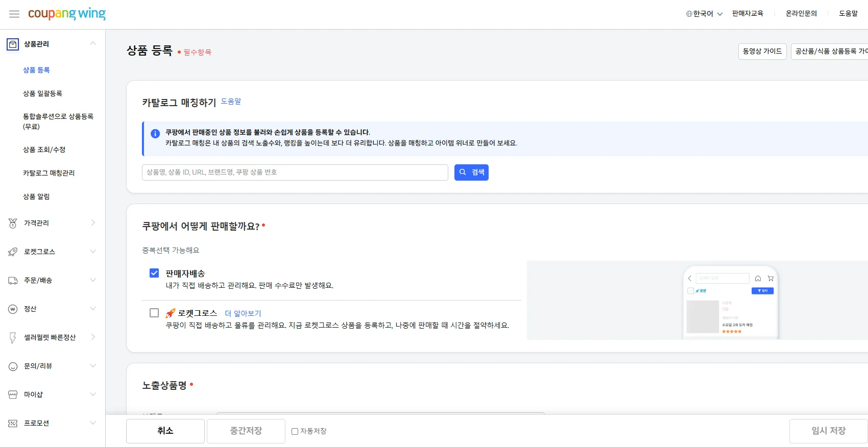Expand the 가격관리 arrow

[x=93, y=222]
